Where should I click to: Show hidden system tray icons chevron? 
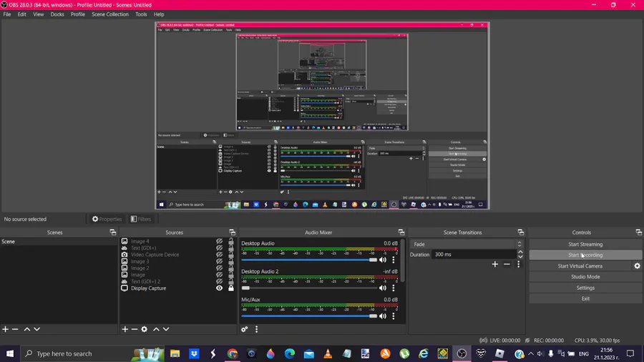[531, 354]
